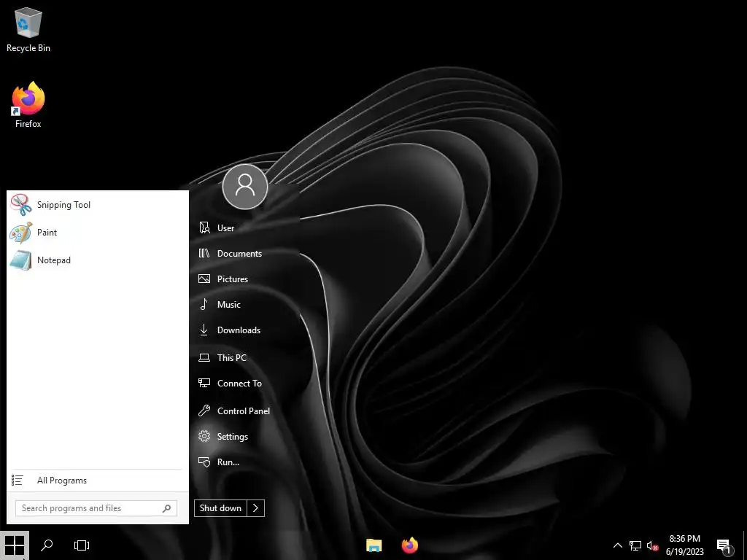Click the Pictures image icon
The height and width of the screenshot is (560, 747).
(204, 279)
